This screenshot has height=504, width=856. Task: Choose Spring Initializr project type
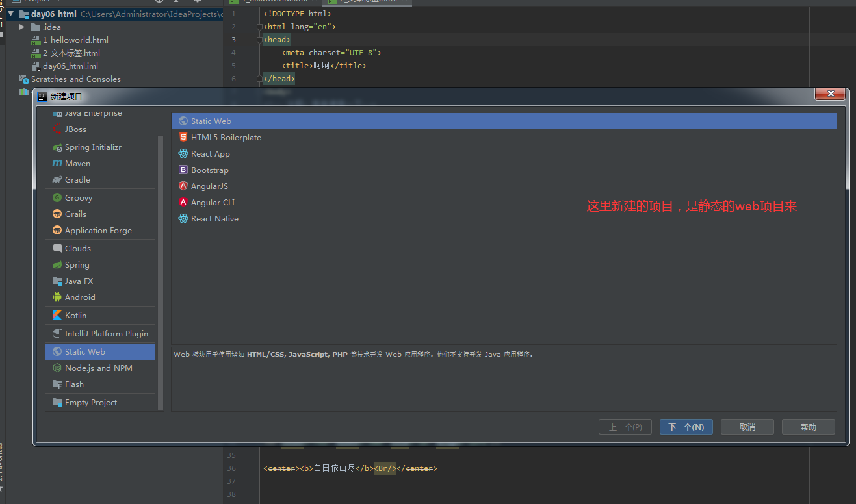click(100, 147)
